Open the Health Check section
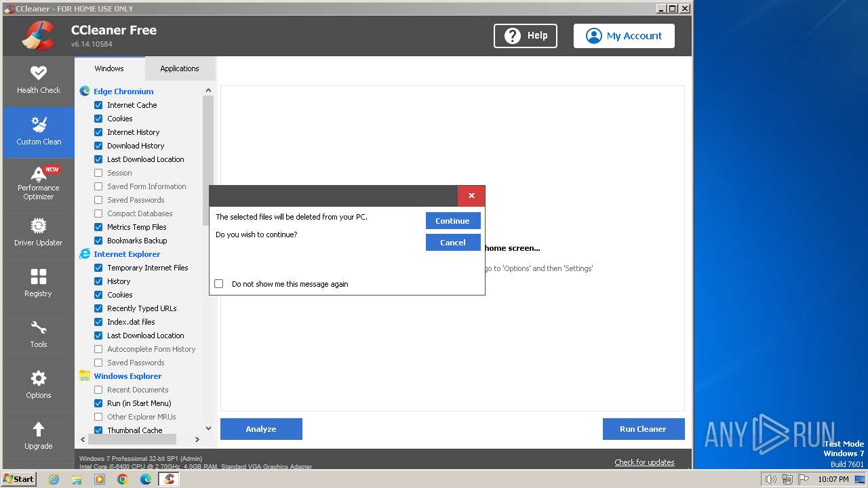Screen dimensions: 868x488 point(39,80)
